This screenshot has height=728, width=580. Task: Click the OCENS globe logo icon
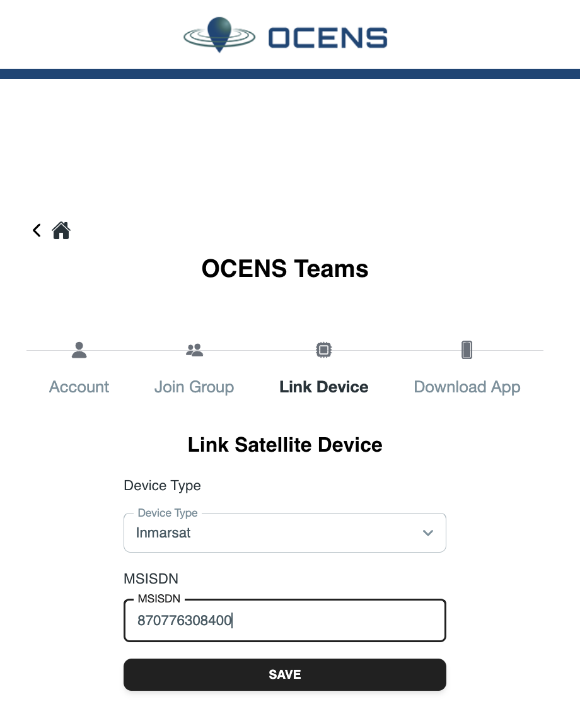pos(219,35)
